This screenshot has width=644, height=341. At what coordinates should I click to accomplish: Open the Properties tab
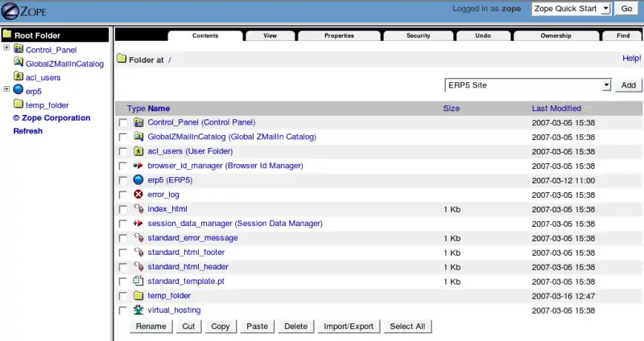[339, 36]
